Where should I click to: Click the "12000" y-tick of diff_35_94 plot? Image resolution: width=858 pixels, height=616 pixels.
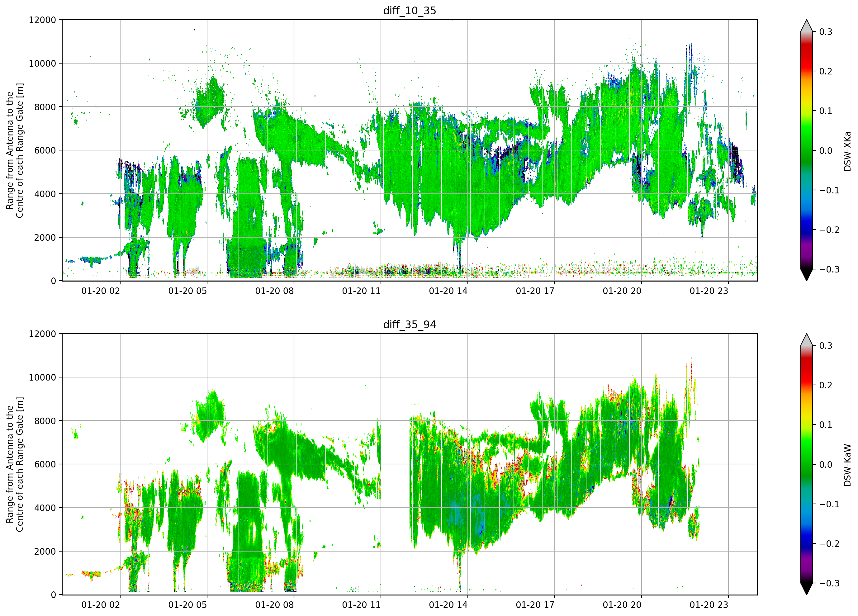[42, 334]
